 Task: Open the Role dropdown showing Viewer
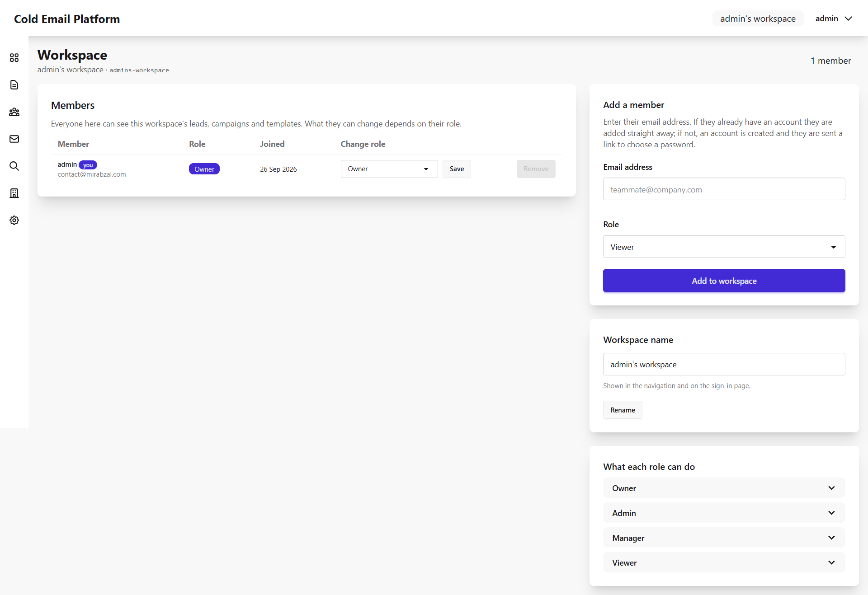coord(724,247)
